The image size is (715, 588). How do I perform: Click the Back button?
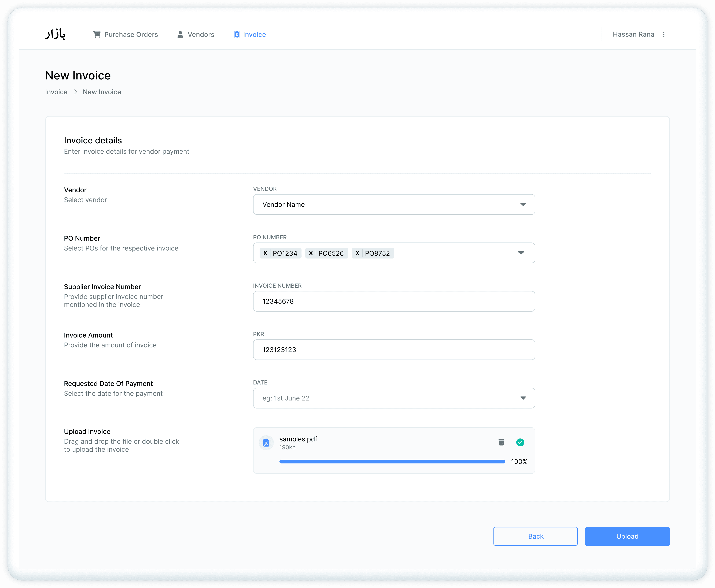coord(535,536)
